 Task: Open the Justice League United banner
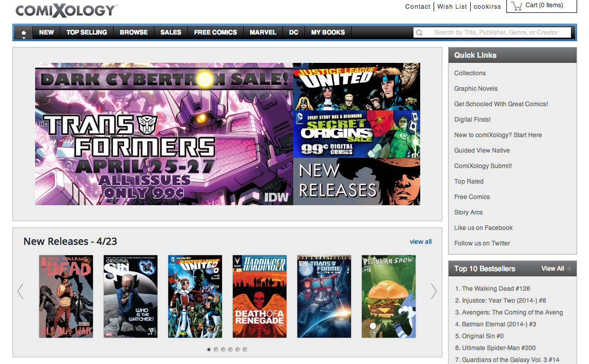click(357, 87)
